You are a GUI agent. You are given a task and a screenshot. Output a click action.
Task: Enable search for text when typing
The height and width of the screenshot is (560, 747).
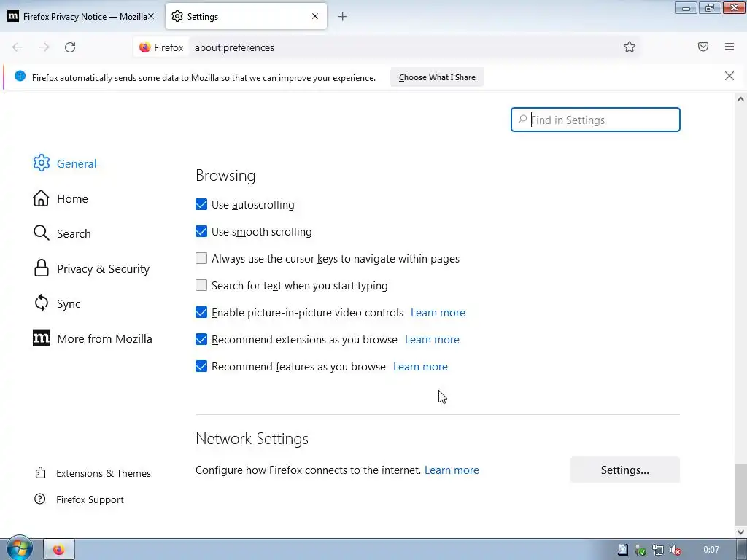coord(201,285)
